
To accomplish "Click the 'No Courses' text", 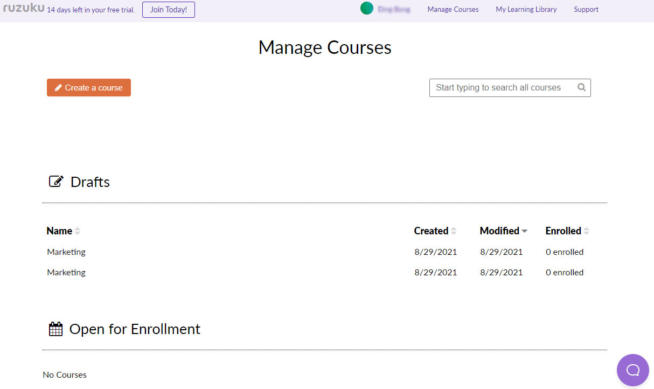I will pyautogui.click(x=65, y=375).
